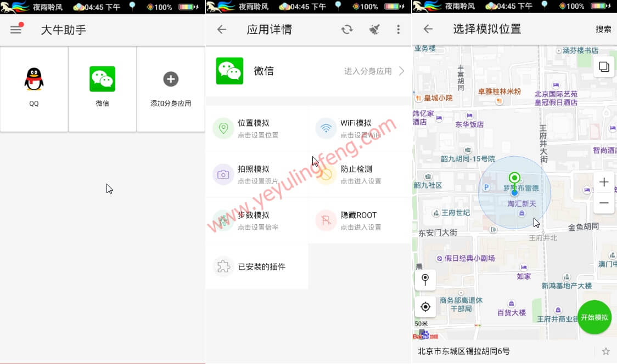Click the pin marker button on map
Viewport: 617px width, 364px height.
(x=425, y=280)
